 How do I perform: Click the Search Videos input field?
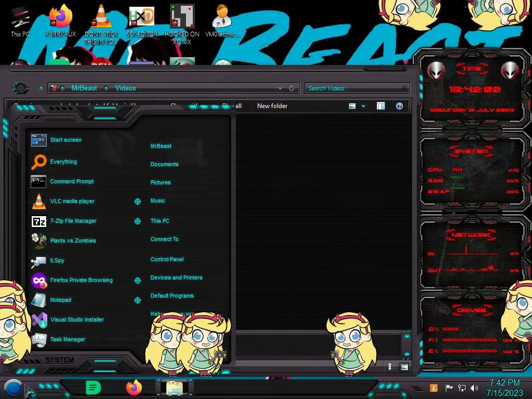tap(357, 88)
